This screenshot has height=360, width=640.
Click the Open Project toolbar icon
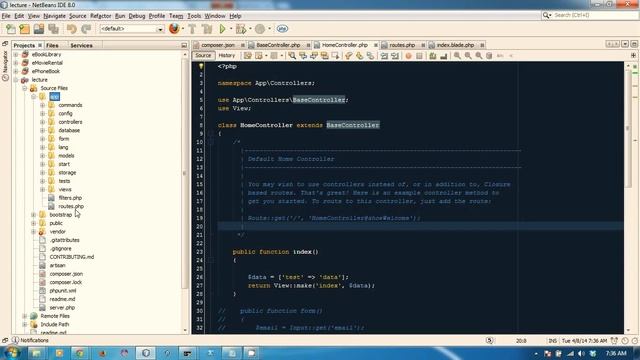click(39, 29)
